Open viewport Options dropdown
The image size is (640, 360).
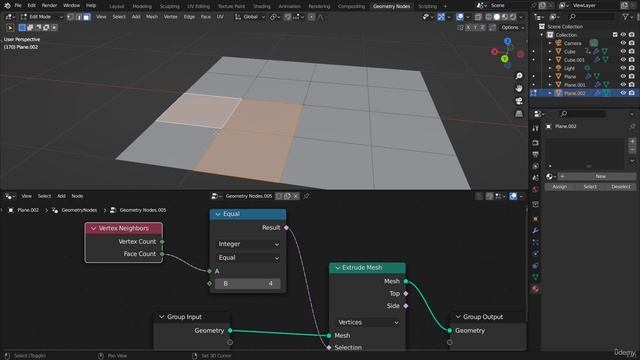[513, 27]
